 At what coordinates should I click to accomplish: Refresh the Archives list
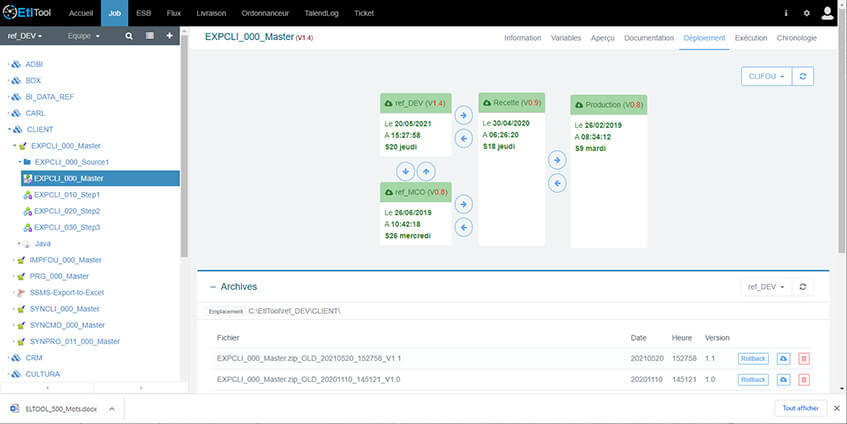coord(803,287)
